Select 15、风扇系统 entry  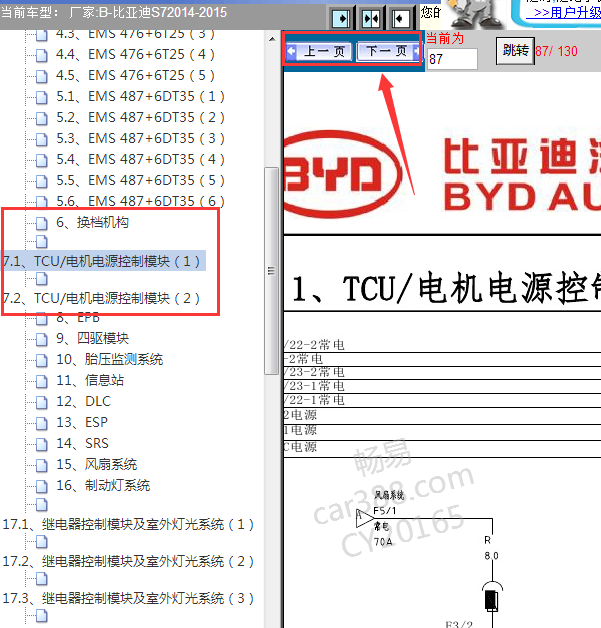(96, 464)
